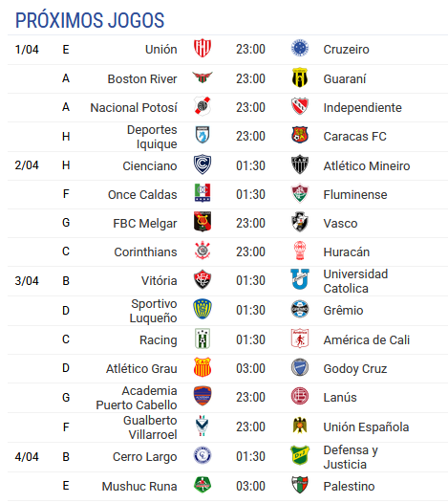Click the Palestino club badge

[300, 485]
